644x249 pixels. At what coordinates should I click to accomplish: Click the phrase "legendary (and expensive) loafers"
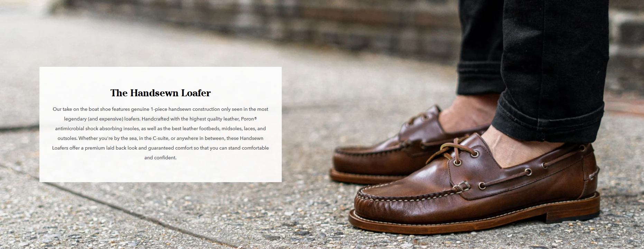coord(102,119)
